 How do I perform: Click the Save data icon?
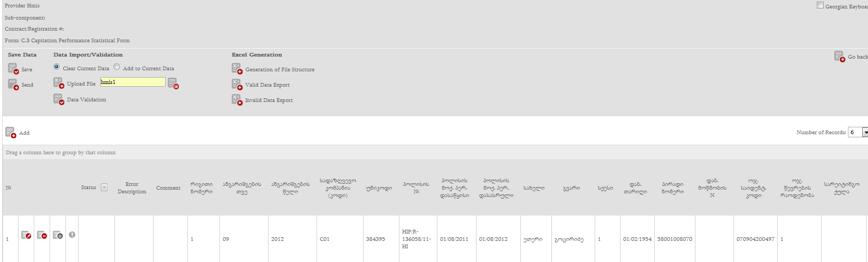[x=13, y=69]
